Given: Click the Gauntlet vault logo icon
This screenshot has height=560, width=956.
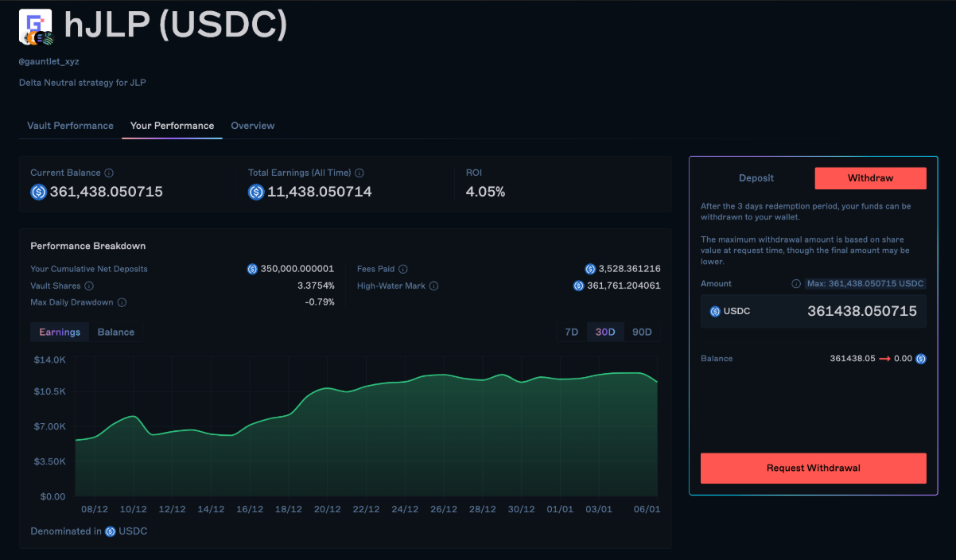Looking at the screenshot, I should coord(35,26).
